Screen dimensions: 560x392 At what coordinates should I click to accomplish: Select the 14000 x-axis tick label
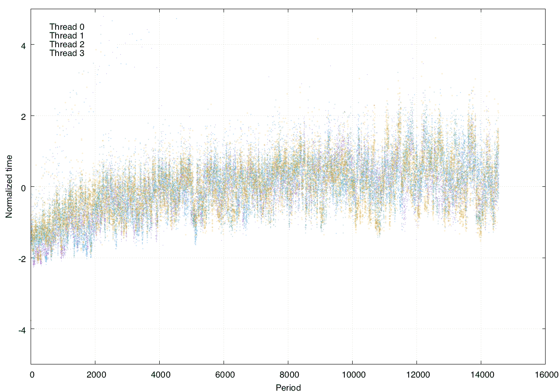[x=481, y=375]
